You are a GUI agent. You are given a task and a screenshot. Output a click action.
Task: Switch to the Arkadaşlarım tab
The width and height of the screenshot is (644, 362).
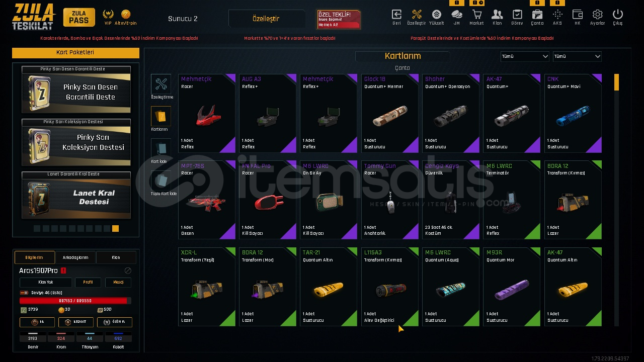75,257
